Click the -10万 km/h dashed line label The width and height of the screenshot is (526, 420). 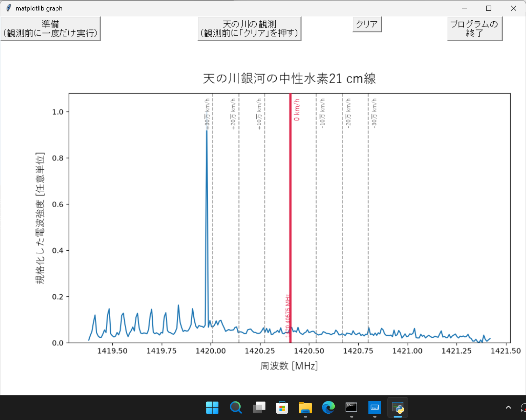[x=323, y=113]
